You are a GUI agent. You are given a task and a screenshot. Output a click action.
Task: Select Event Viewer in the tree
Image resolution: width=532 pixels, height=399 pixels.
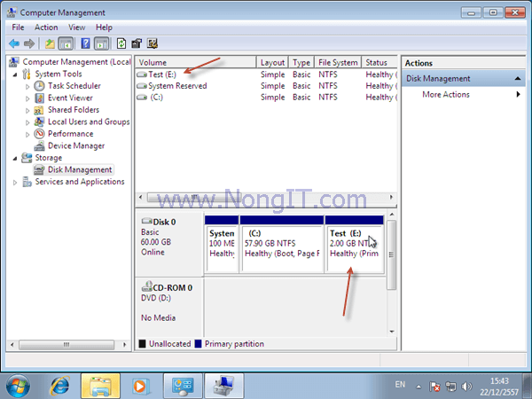(x=70, y=98)
